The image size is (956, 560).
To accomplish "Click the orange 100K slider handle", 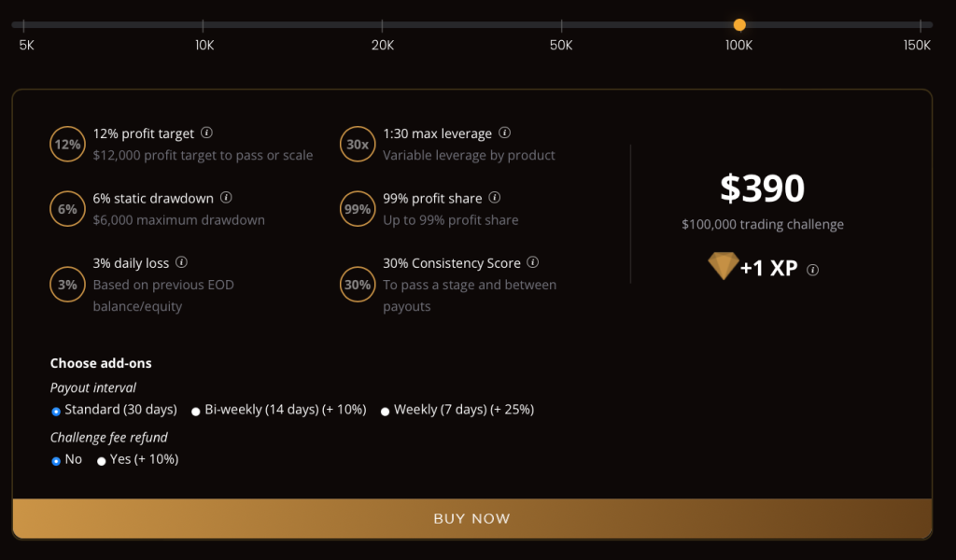I will point(739,25).
